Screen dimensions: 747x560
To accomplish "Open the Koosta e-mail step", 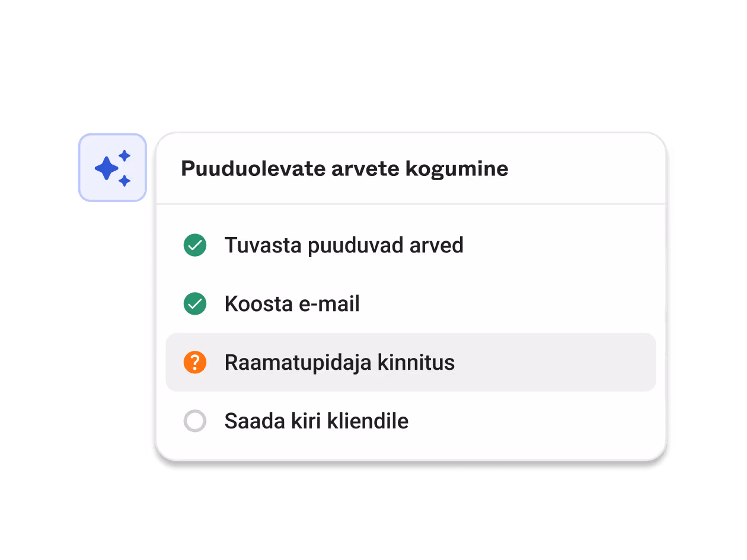I will (292, 304).
